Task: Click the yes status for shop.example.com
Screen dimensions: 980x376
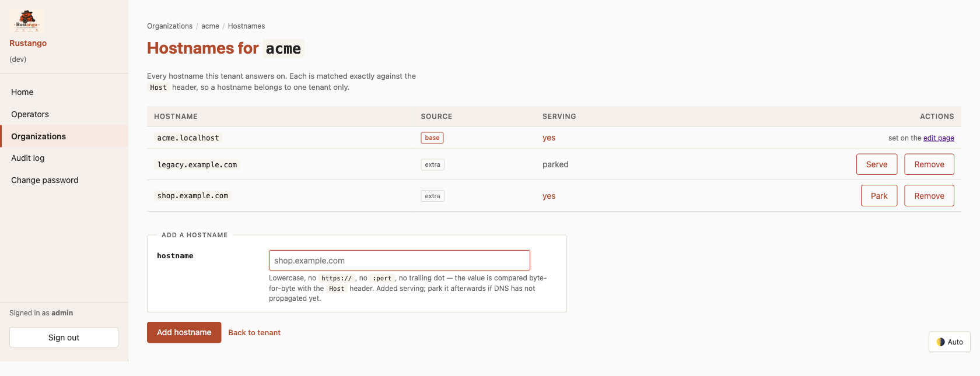Action: click(x=549, y=196)
